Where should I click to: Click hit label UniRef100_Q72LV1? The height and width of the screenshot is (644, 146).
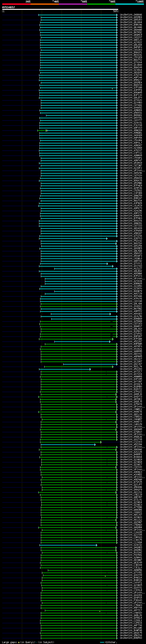coord(131,499)
